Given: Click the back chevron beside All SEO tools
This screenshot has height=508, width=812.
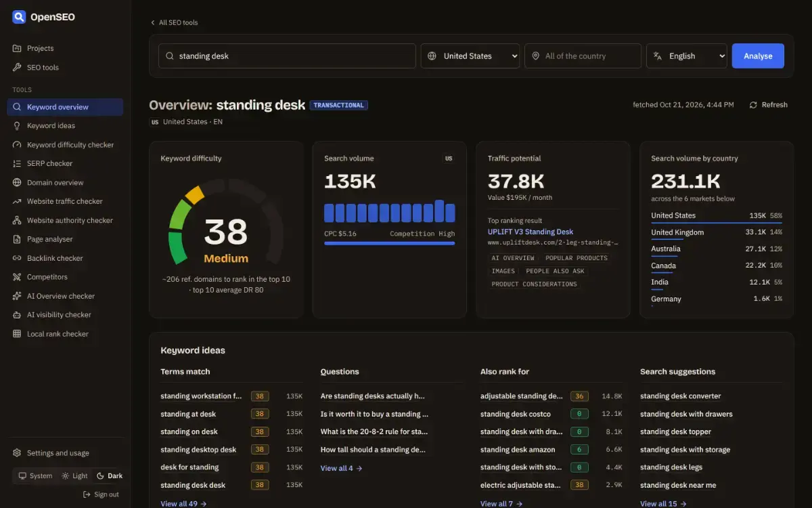Looking at the screenshot, I should (153, 22).
